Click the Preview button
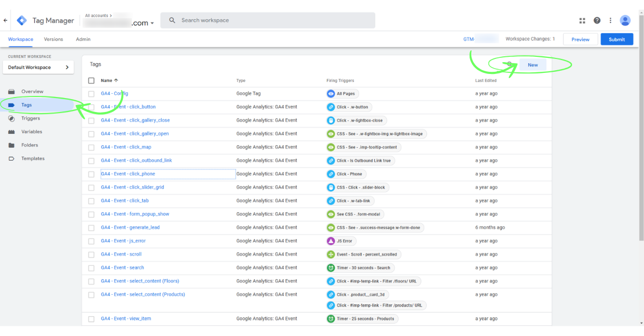 click(x=580, y=39)
